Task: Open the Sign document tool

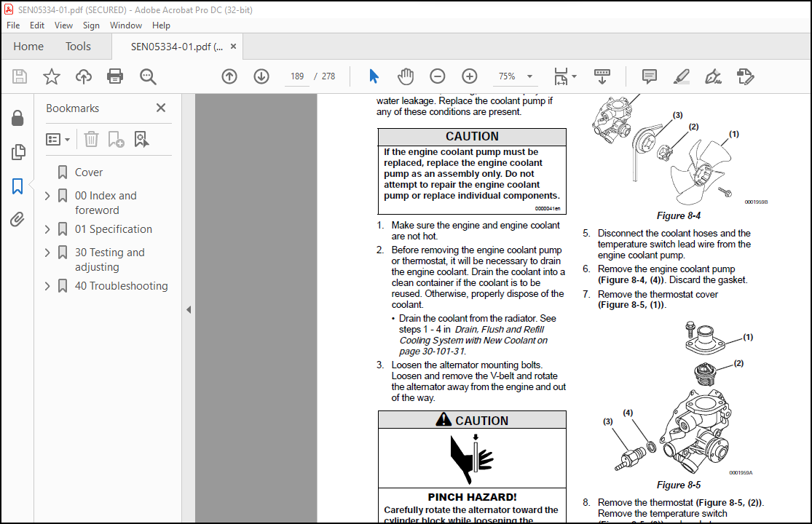Action: [x=713, y=76]
